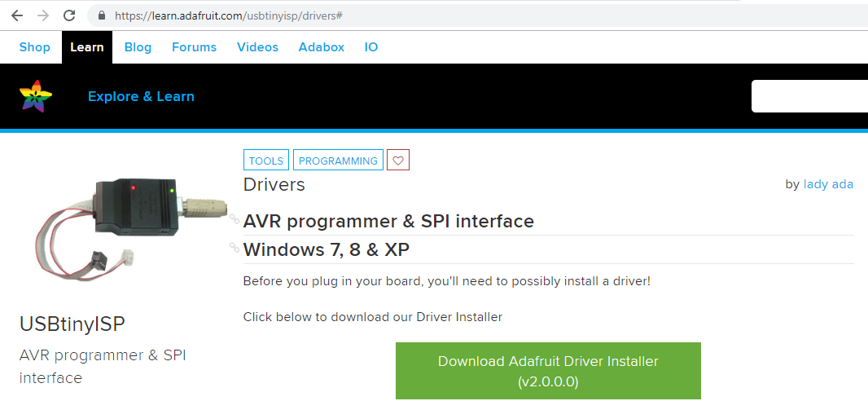Screen dimensions: 868x401
Task: Click the padlock icon in address bar
Action: [x=101, y=15]
